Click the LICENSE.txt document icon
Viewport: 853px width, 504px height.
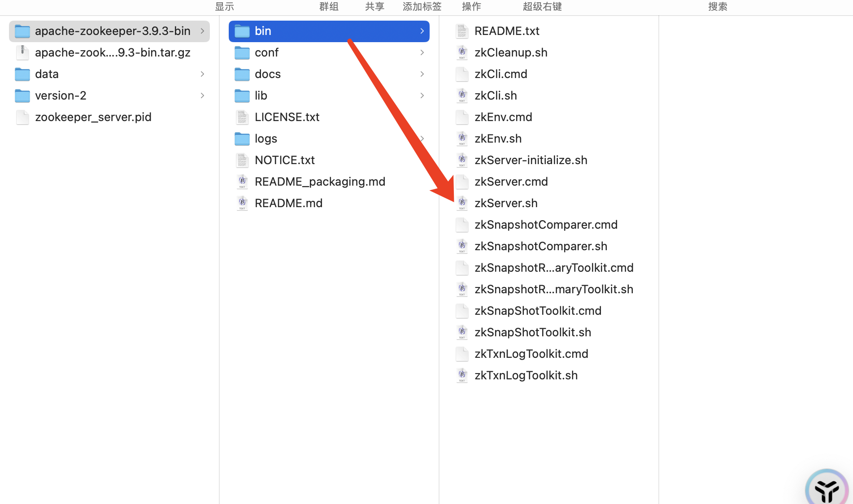[x=242, y=117]
